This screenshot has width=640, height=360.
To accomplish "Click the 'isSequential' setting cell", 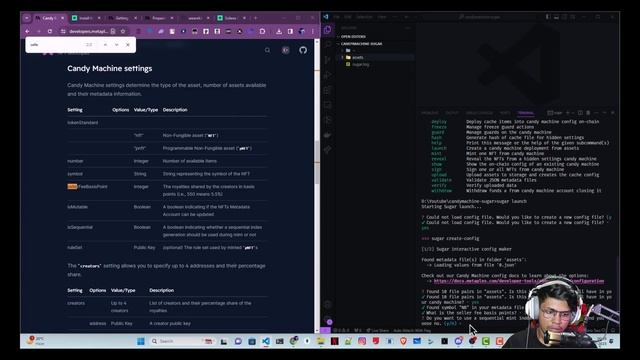I will pos(80,227).
